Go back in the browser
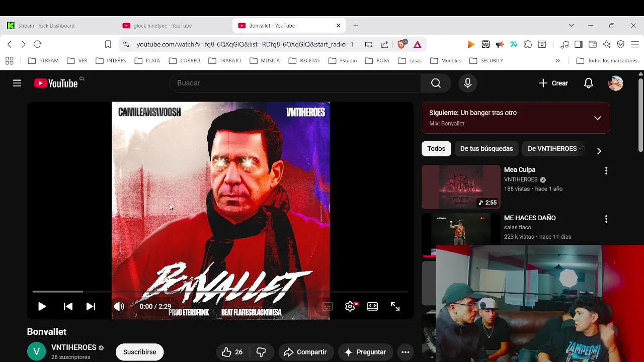 9,44
